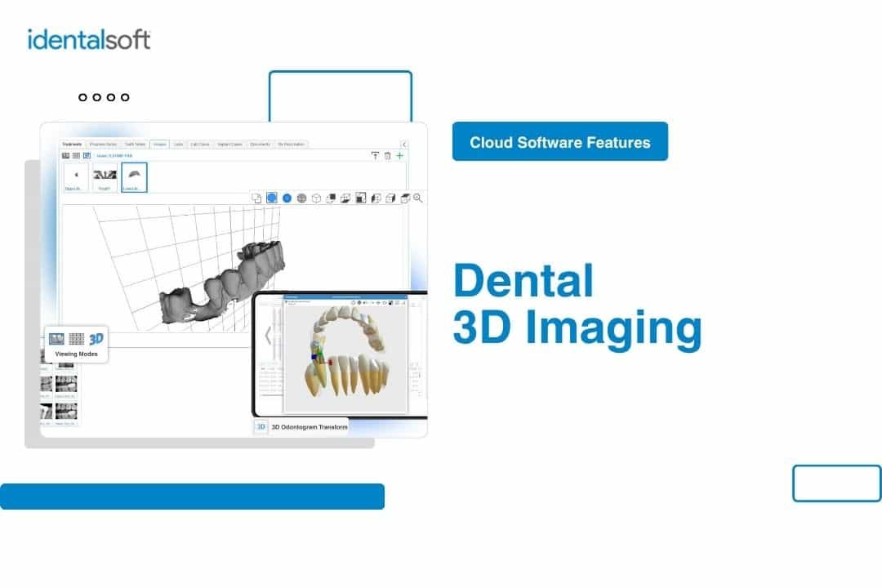The height and width of the screenshot is (588, 882).
Task: Click the grid icon in Viewing Modes popup
Action: click(x=76, y=337)
